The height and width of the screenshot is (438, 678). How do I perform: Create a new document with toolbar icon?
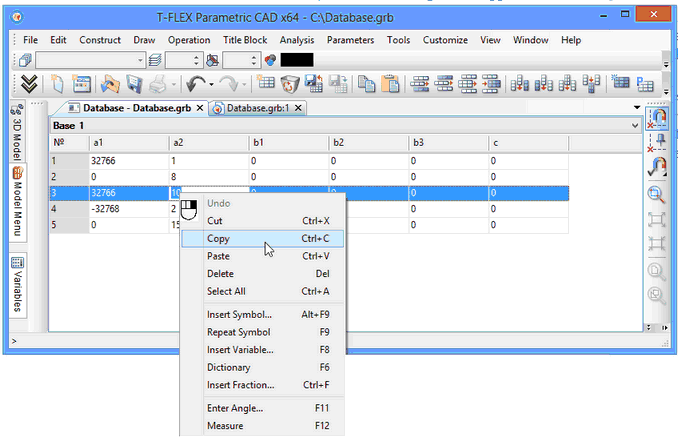(x=57, y=83)
